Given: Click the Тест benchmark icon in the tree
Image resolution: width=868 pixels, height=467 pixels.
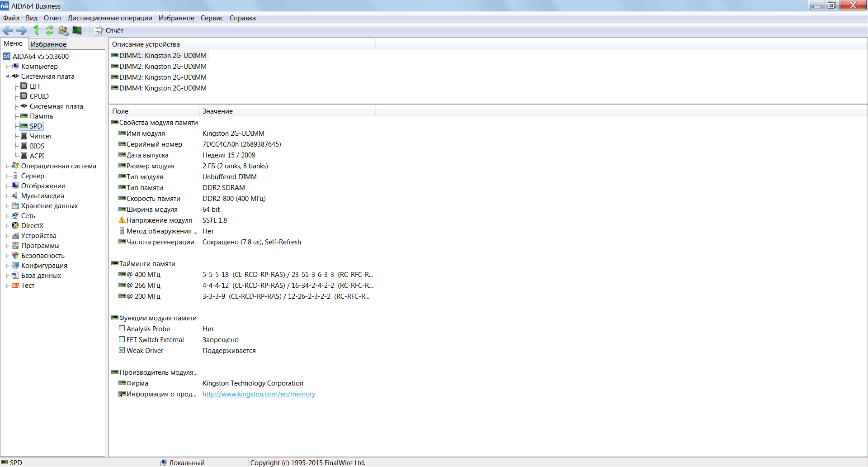Looking at the screenshot, I should [x=15, y=285].
